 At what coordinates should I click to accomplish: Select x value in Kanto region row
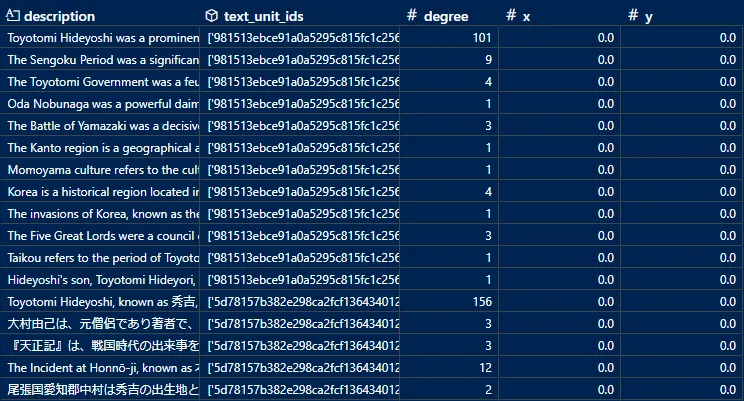tap(605, 148)
